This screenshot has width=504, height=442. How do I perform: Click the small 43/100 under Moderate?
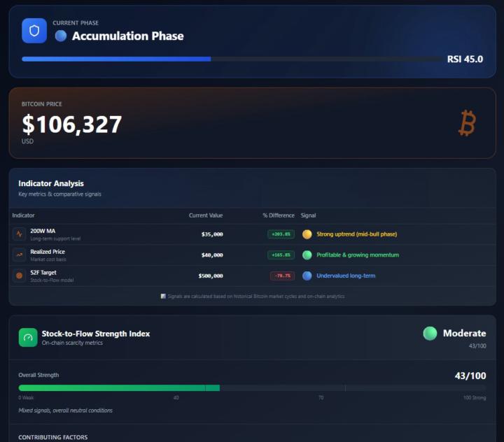477,346
